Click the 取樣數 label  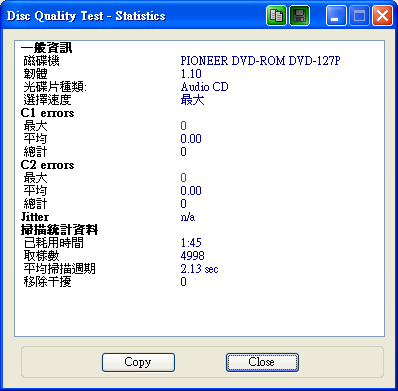41,256
